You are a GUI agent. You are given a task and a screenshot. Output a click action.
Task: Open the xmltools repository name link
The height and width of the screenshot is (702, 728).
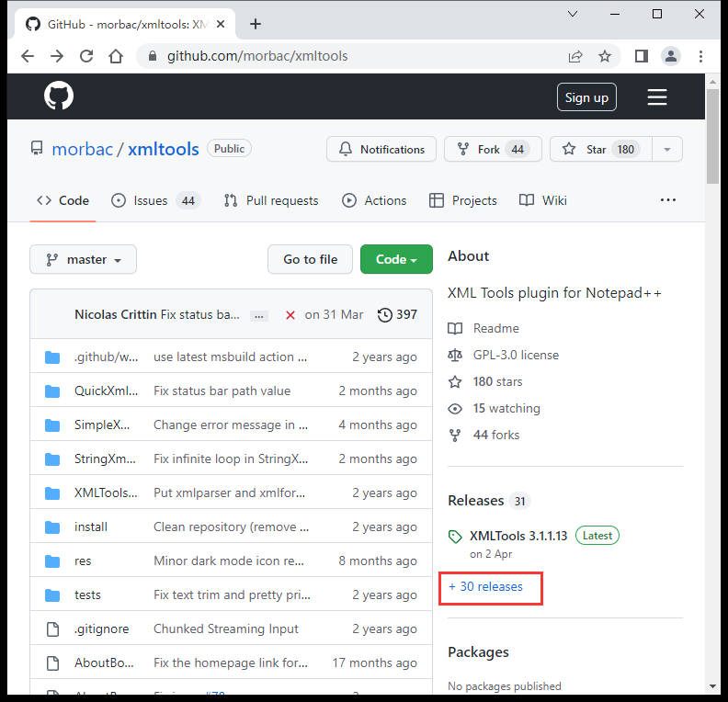164,150
